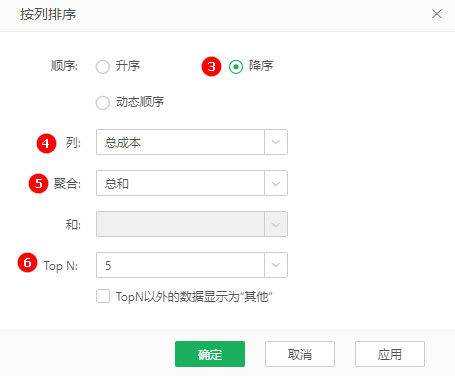The width and height of the screenshot is (455, 376).
Task: Enable the TopN以外的数据显示为"其他" checkbox
Action: 103,296
